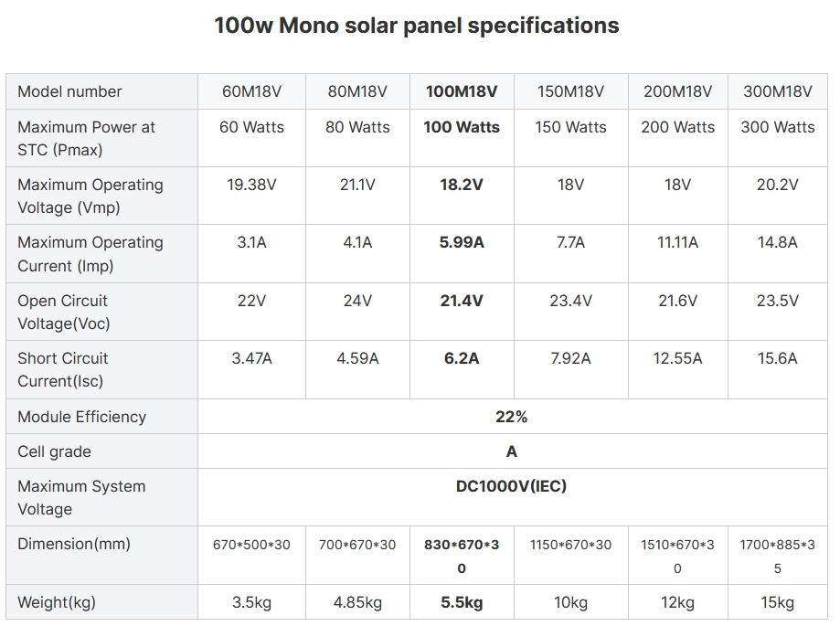Select the 'Open Circuit Voltage(Voc)' row label
The height and width of the screenshot is (626, 840).
(63, 312)
